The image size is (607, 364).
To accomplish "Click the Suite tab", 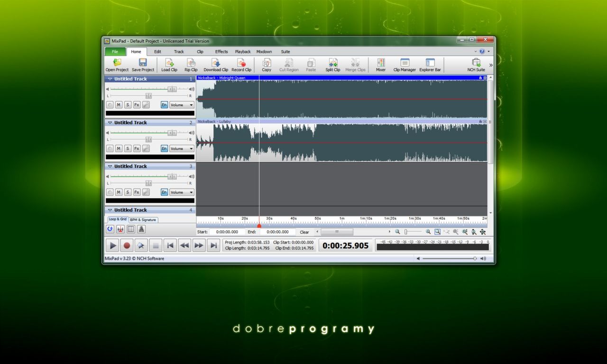I will (x=285, y=52).
